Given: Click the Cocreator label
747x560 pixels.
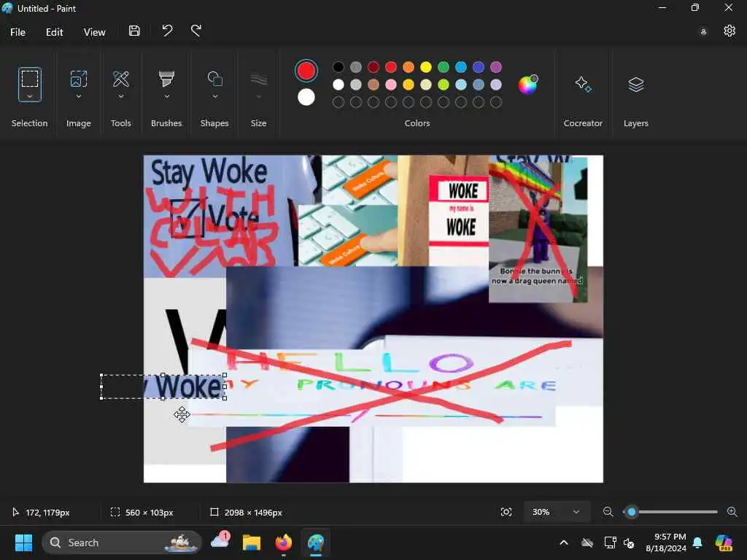Looking at the screenshot, I should tap(583, 123).
